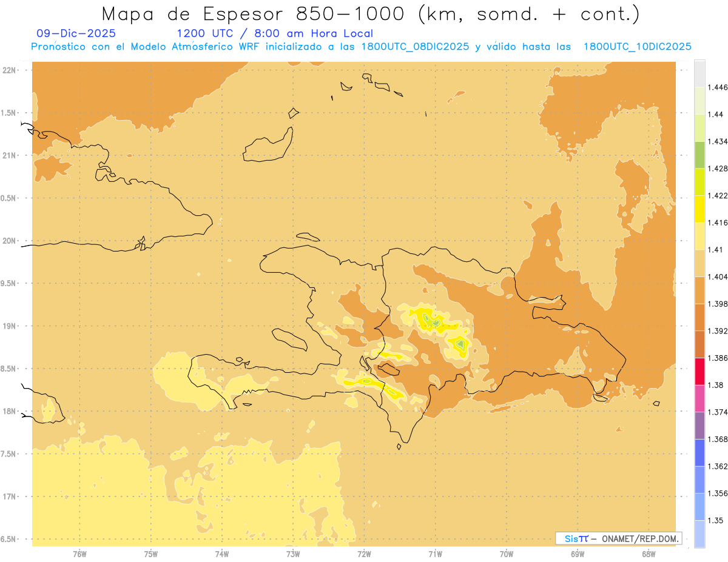Click the 1.446 value on the color scale
Screen dimensions: 728x562
[718, 87]
